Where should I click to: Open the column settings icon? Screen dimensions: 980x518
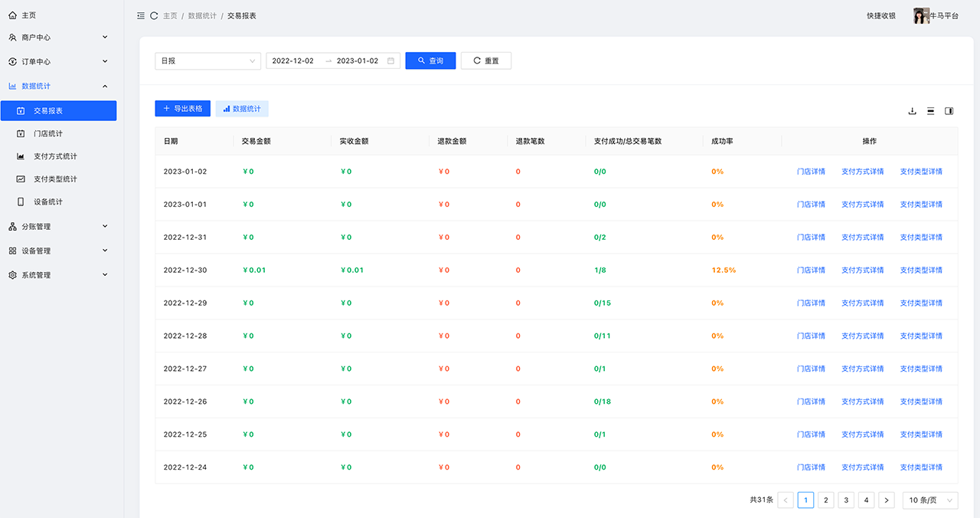949,111
